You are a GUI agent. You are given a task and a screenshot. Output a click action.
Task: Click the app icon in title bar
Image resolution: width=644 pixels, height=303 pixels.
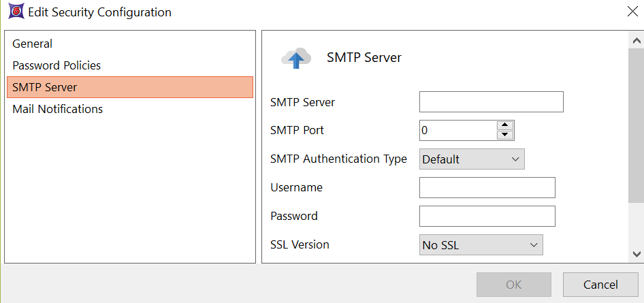click(14, 12)
